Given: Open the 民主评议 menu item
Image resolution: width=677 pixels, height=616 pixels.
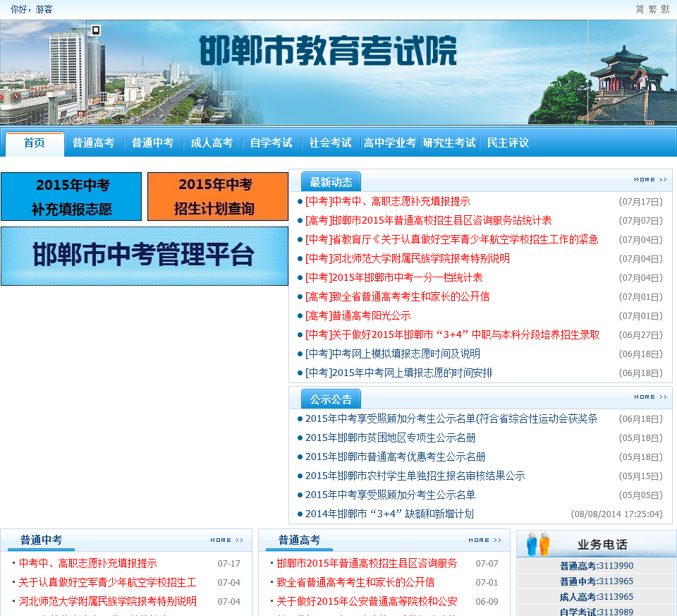Looking at the screenshot, I should pyautogui.click(x=508, y=143).
